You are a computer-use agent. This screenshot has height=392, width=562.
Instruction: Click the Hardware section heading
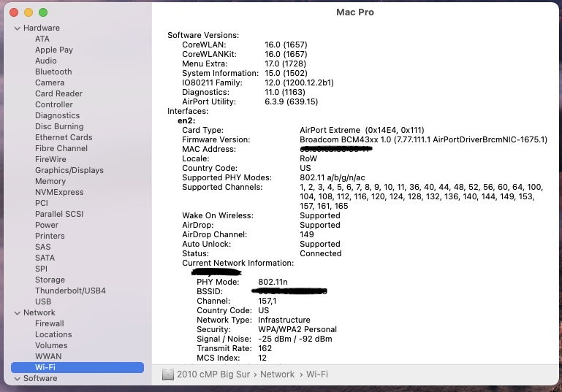point(42,28)
